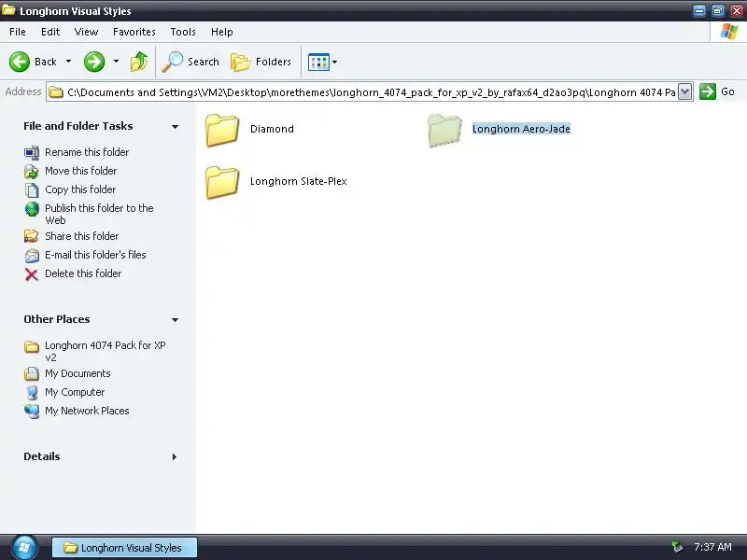Click the Move this folder link
Viewport: 747px width, 560px height.
[x=80, y=171]
